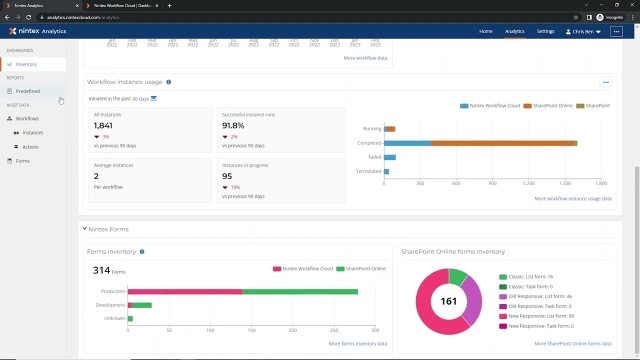Click info icon next to Forms inventory
Viewport: 640px width, 360px height.
click(142, 251)
